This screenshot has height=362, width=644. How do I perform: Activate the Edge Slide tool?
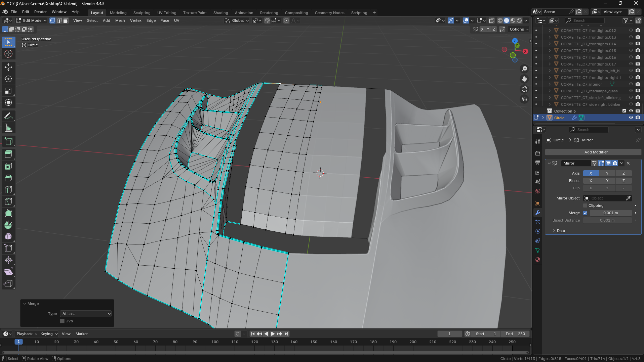coord(8,248)
